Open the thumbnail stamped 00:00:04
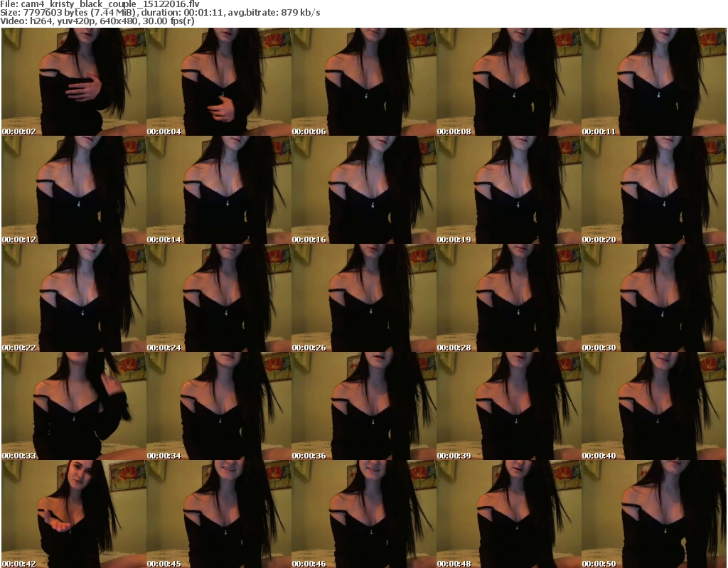Screen dimensions: 728x568 pyautogui.click(x=219, y=82)
